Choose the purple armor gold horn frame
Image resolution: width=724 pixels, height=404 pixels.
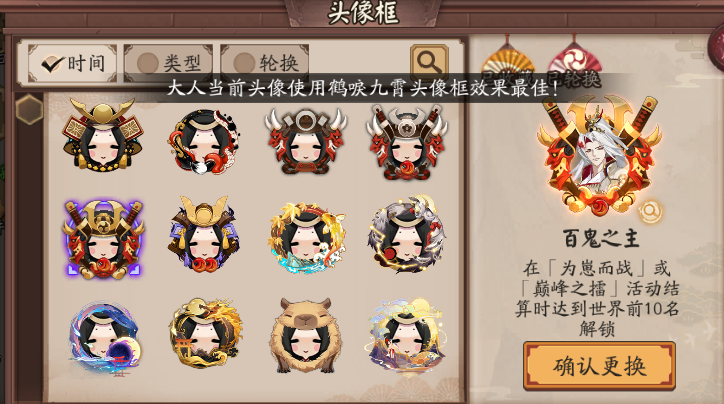coord(204,234)
